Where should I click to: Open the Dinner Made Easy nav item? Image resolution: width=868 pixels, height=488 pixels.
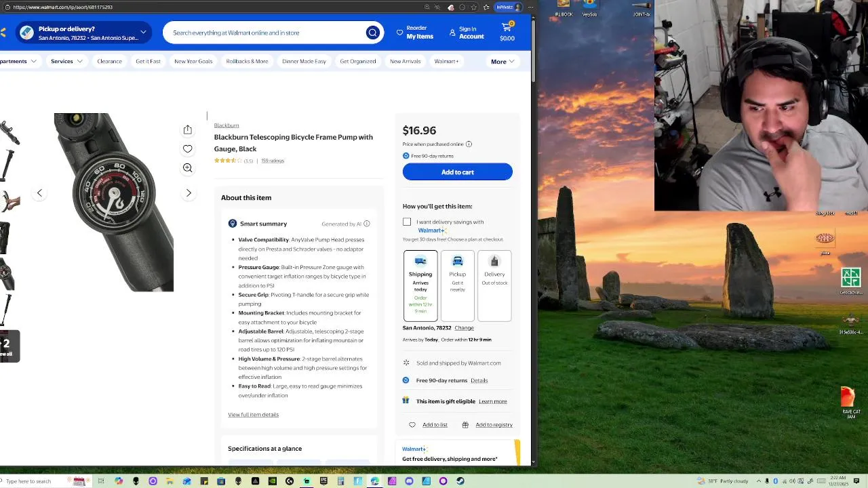(304, 61)
